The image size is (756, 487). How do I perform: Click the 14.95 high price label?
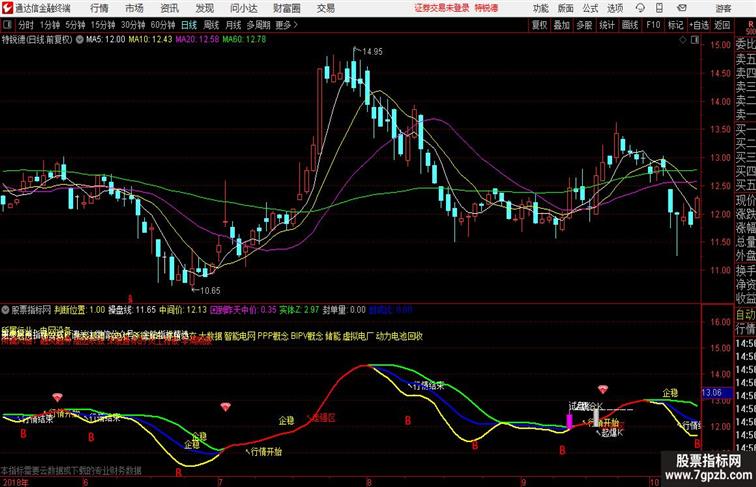[x=372, y=52]
